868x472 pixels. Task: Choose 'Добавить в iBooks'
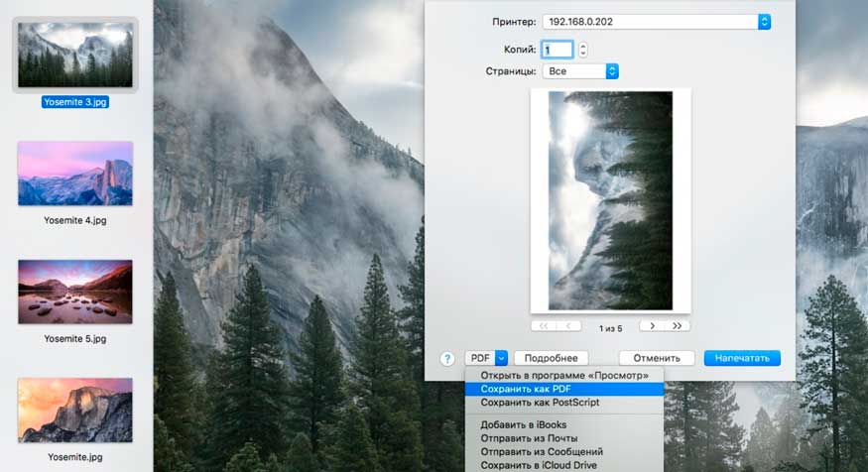[x=564, y=425]
